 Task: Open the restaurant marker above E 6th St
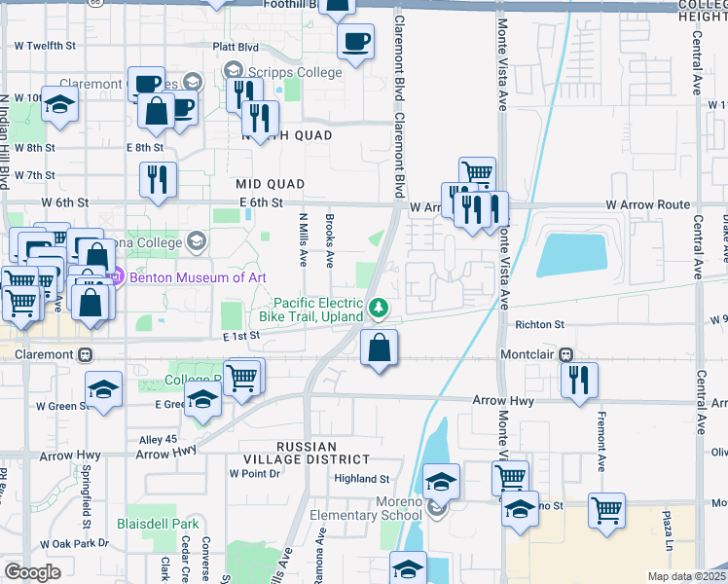click(x=158, y=181)
